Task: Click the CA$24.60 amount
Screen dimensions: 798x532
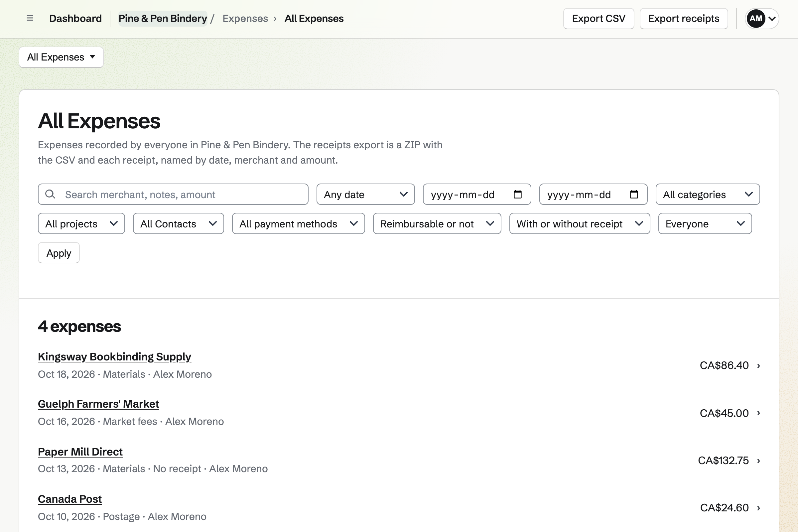Action: tap(725, 508)
